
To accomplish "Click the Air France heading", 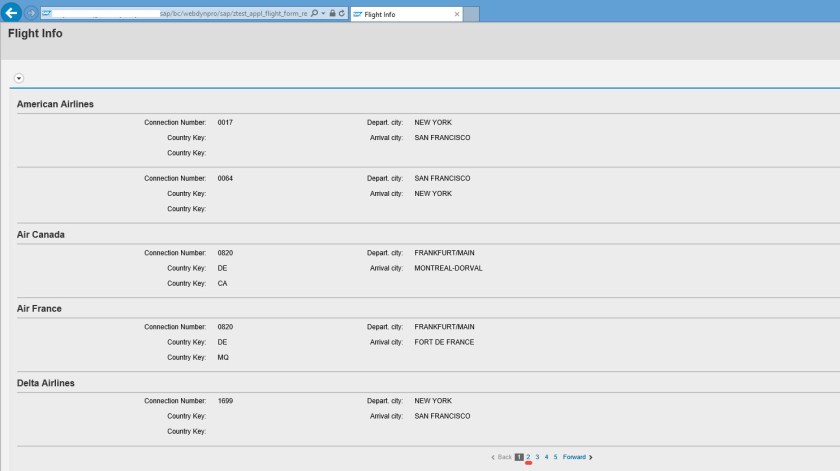I will coord(39,309).
